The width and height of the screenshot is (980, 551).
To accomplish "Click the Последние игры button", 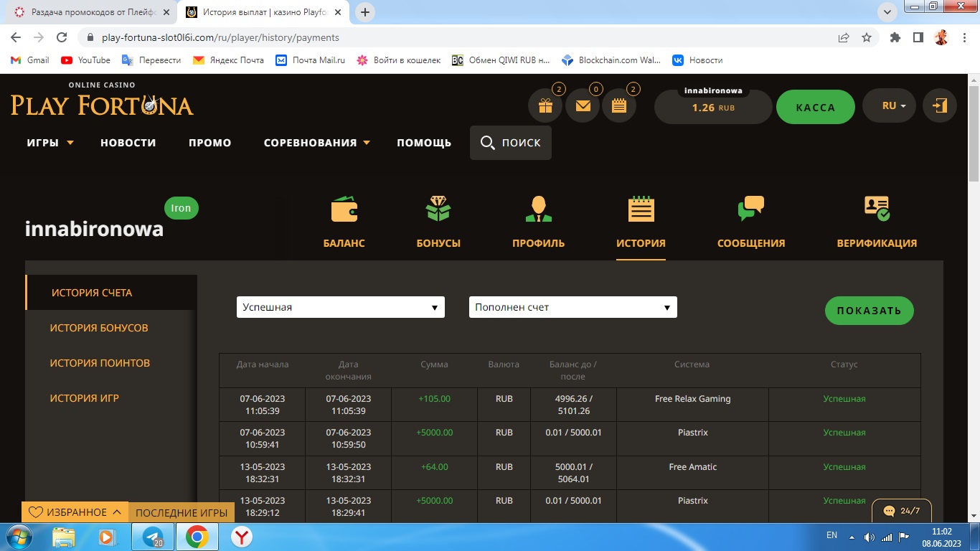I will [182, 512].
